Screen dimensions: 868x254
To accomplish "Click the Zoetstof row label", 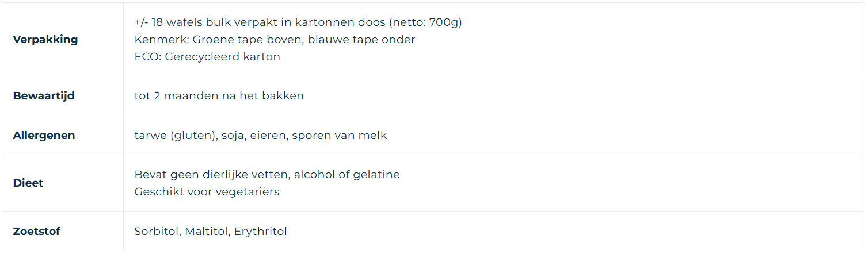I will click(36, 232).
